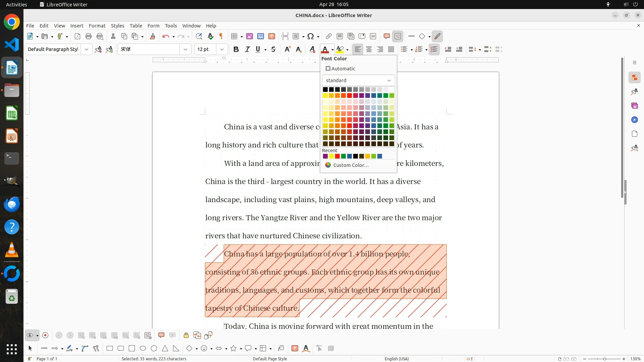The height and width of the screenshot is (362, 644).
Task: Click the Clone Formatting paintbrush icon
Action: coord(153,36)
